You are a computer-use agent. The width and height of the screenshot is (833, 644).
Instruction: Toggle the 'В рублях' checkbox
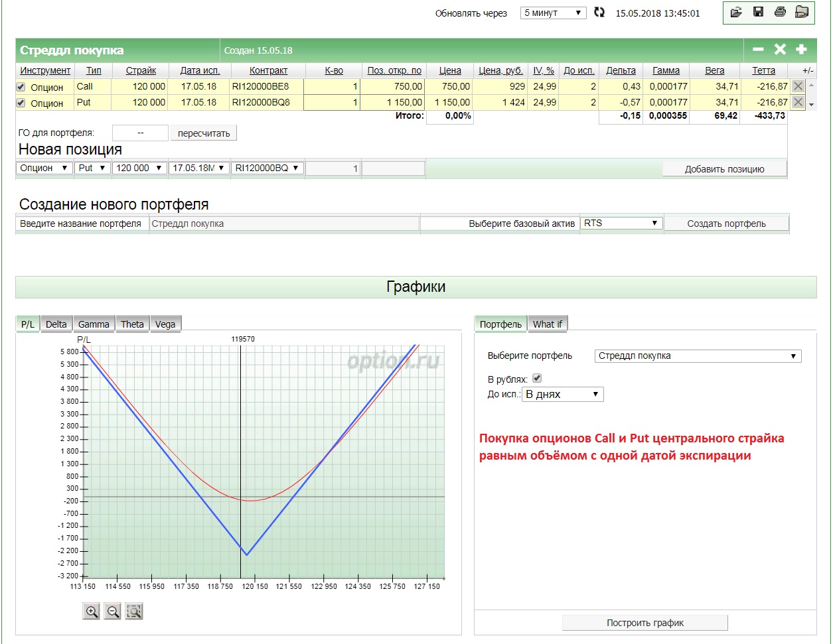point(538,378)
